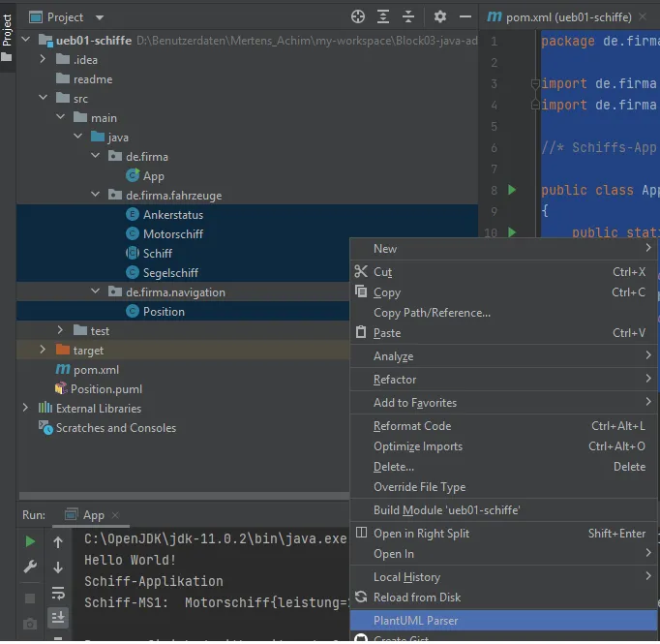Toggle soft-wrap in the Run console
Viewport: 660px width, 644px height.
tap(58, 593)
